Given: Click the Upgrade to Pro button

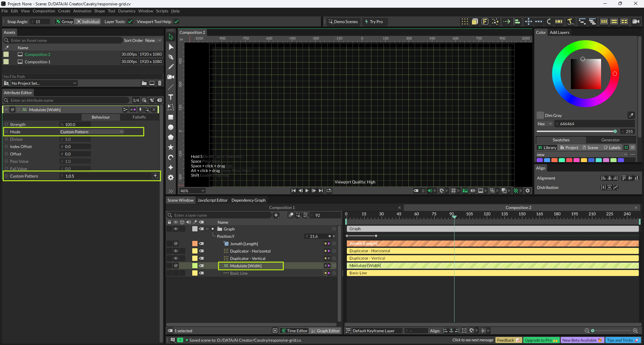Looking at the screenshot, I should coord(541,340).
